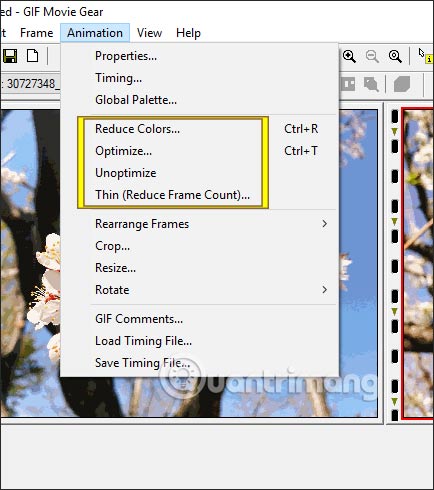The height and width of the screenshot is (490, 434).
Task: Click the pointer info help icon
Action: click(x=425, y=56)
